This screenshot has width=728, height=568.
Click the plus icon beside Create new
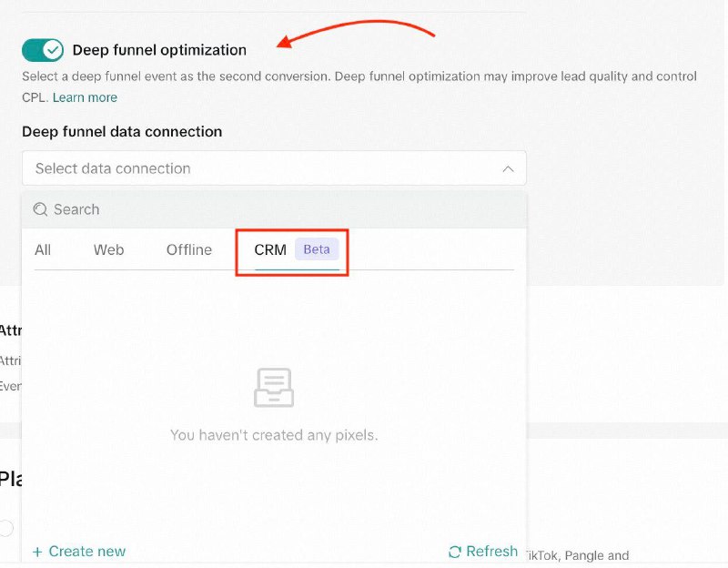[37, 552]
